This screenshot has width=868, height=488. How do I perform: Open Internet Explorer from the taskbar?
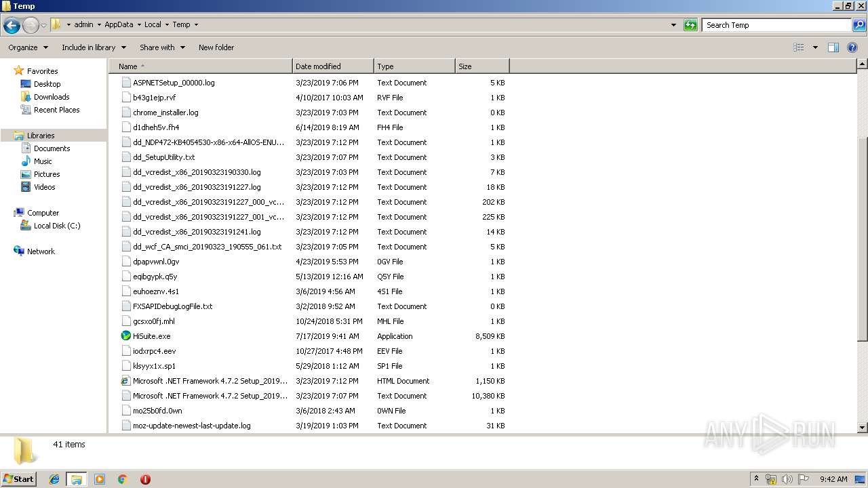pyautogui.click(x=54, y=479)
